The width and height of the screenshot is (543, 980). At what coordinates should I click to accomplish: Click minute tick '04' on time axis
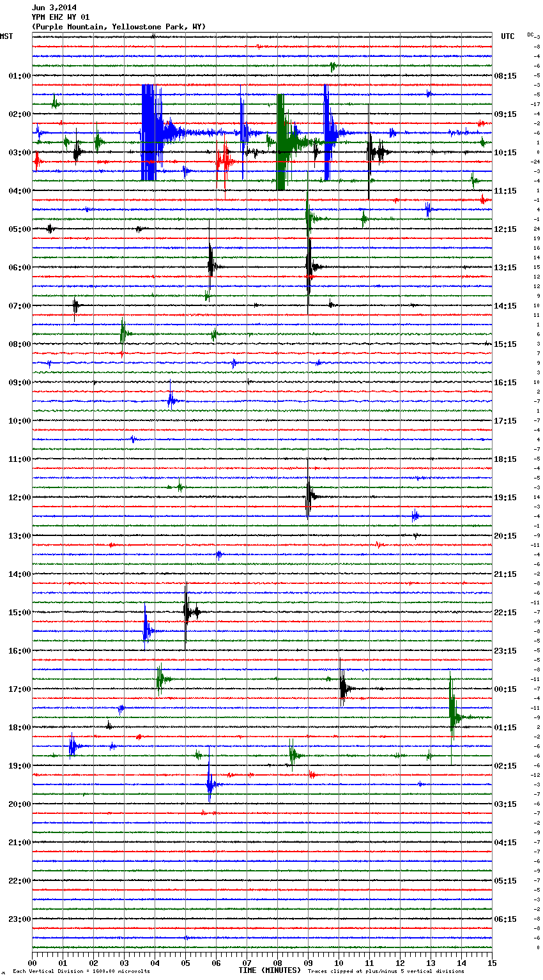pos(155,963)
